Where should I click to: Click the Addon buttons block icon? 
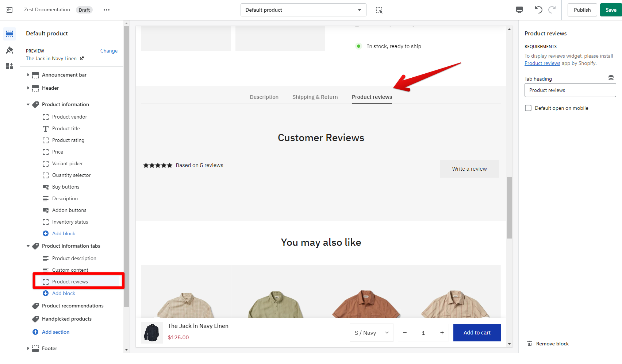(x=46, y=210)
